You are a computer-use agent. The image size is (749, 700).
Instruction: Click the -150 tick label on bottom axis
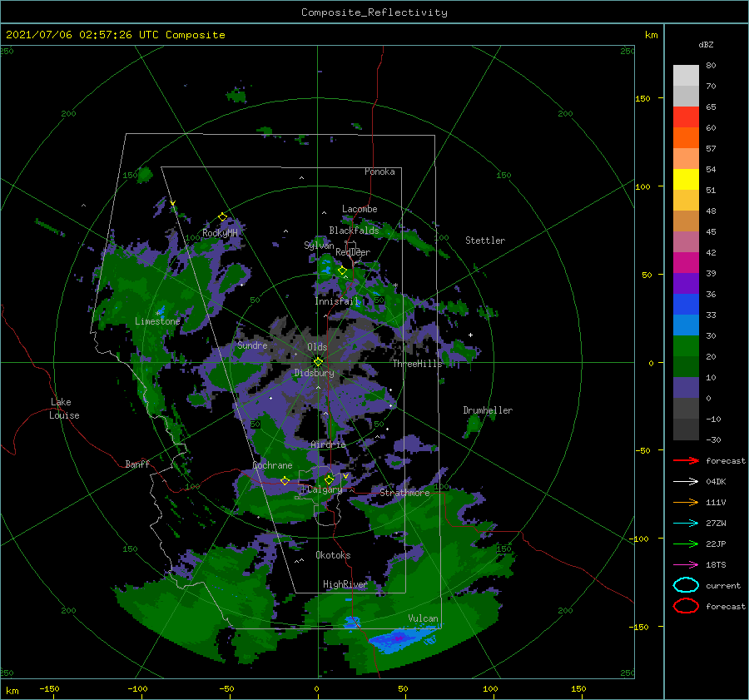[x=49, y=688]
